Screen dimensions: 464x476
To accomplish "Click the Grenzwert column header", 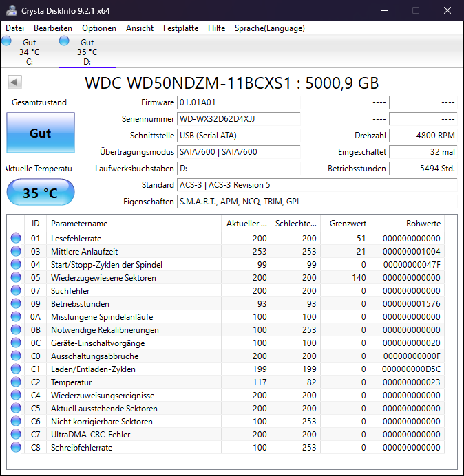I will coord(345,224).
